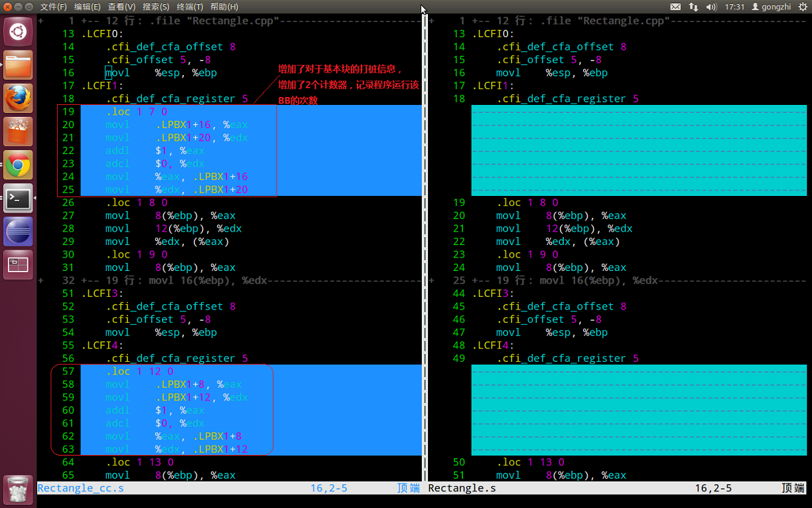Click the '+' fold marker beside left line 32
This screenshot has height=508, width=812.
pyautogui.click(x=41, y=280)
